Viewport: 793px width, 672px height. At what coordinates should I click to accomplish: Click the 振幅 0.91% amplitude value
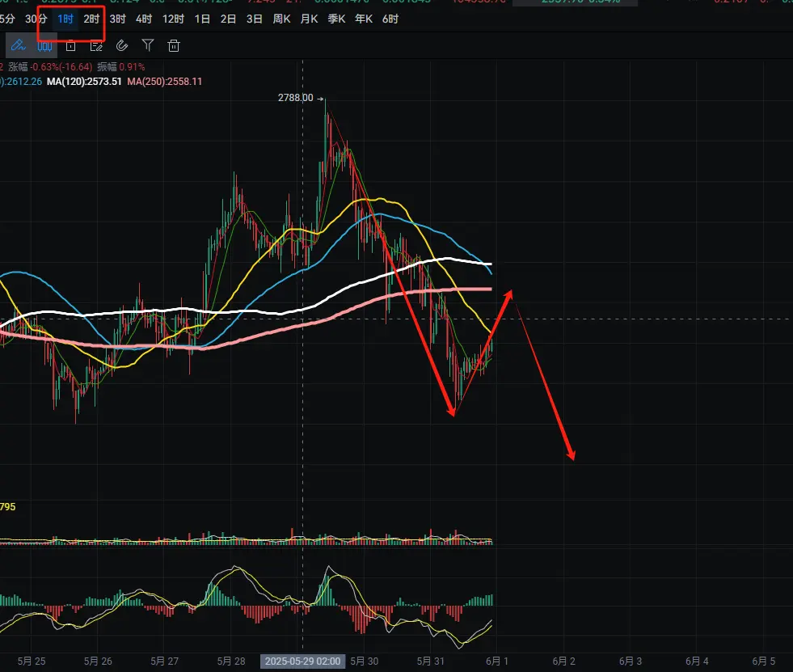coord(121,67)
